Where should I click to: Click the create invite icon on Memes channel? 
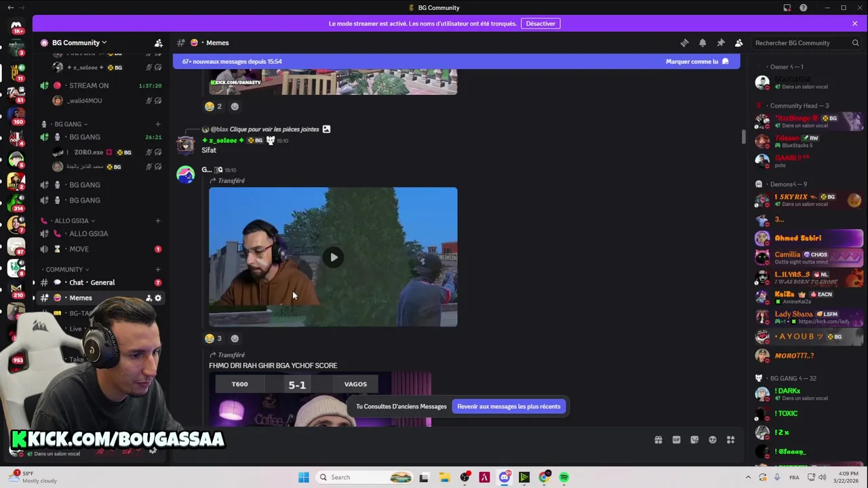coord(149,298)
